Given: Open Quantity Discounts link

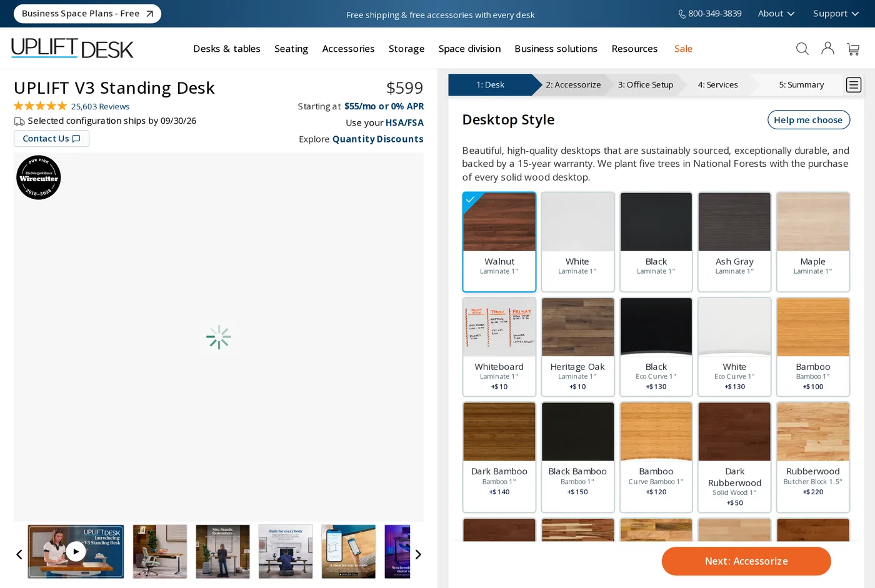Looking at the screenshot, I should click(x=377, y=139).
